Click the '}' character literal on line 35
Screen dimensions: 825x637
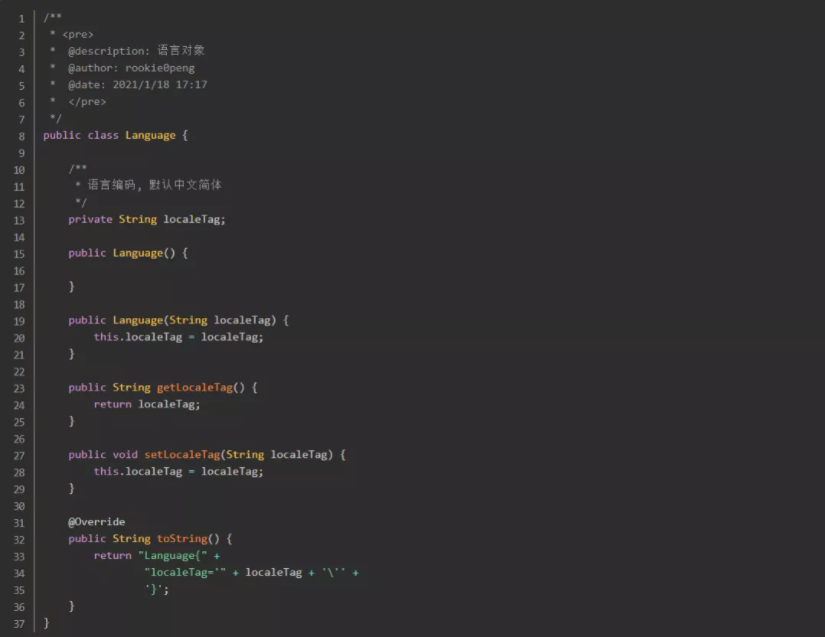click(154, 589)
